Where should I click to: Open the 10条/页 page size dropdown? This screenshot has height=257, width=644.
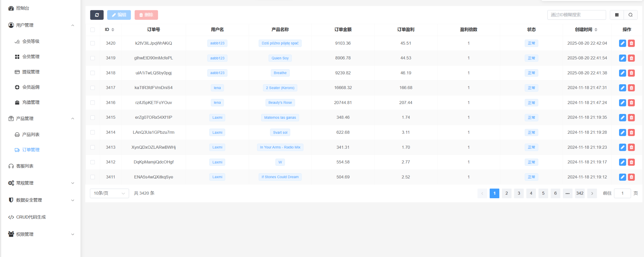click(x=109, y=193)
